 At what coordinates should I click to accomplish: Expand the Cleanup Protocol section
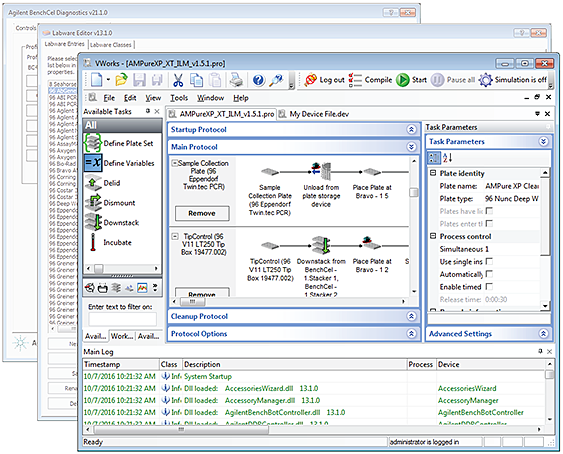411,316
